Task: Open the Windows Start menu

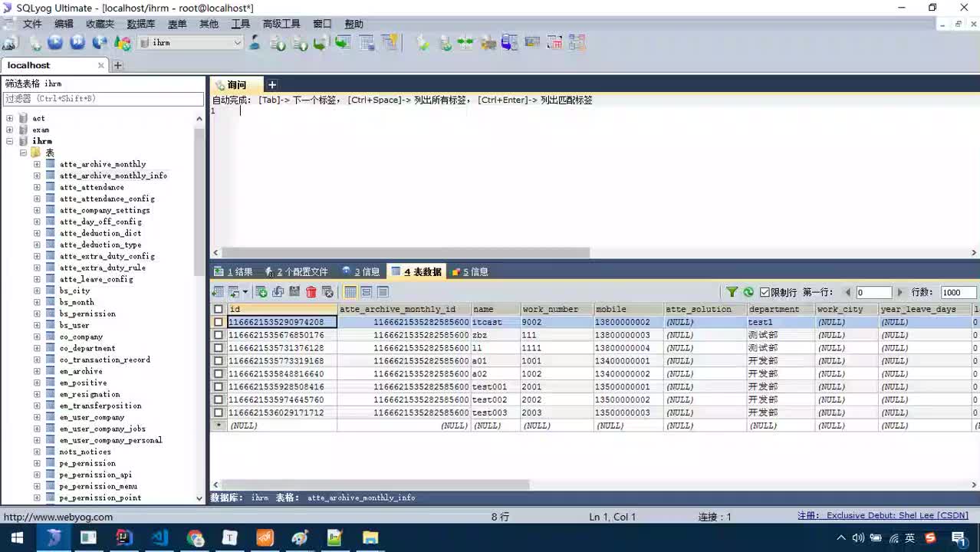Action: click(x=17, y=538)
